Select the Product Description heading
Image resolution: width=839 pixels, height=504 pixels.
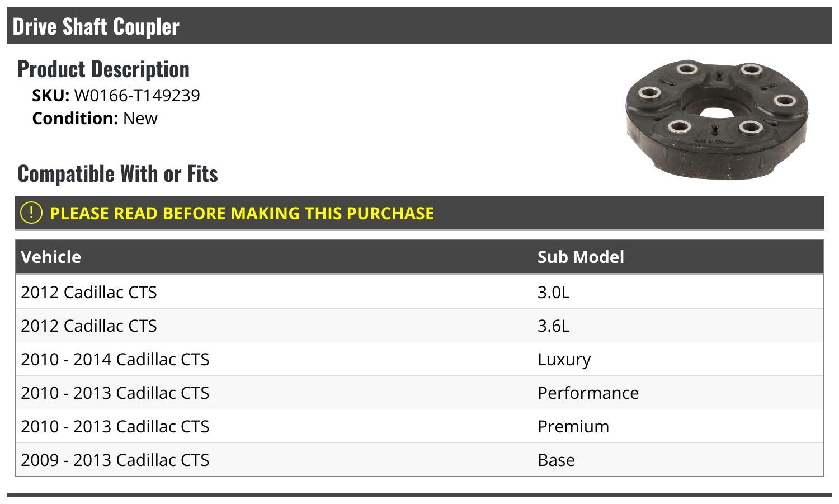tap(103, 69)
